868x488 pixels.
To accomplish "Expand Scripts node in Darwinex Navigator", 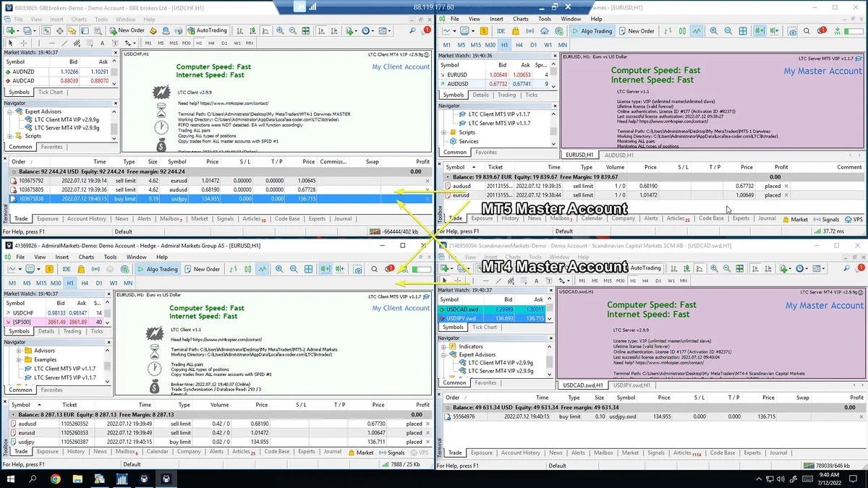I will (444, 132).
